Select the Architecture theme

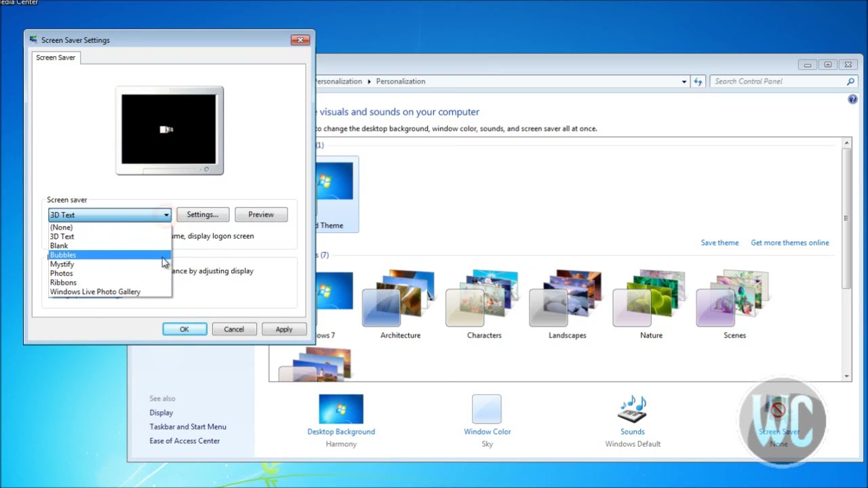pyautogui.click(x=400, y=305)
